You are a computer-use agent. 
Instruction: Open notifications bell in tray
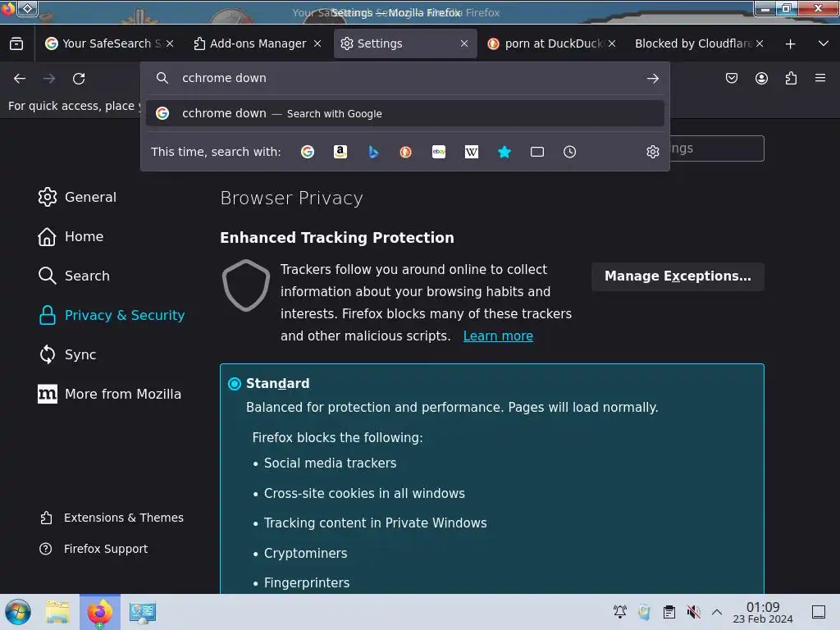click(x=620, y=612)
